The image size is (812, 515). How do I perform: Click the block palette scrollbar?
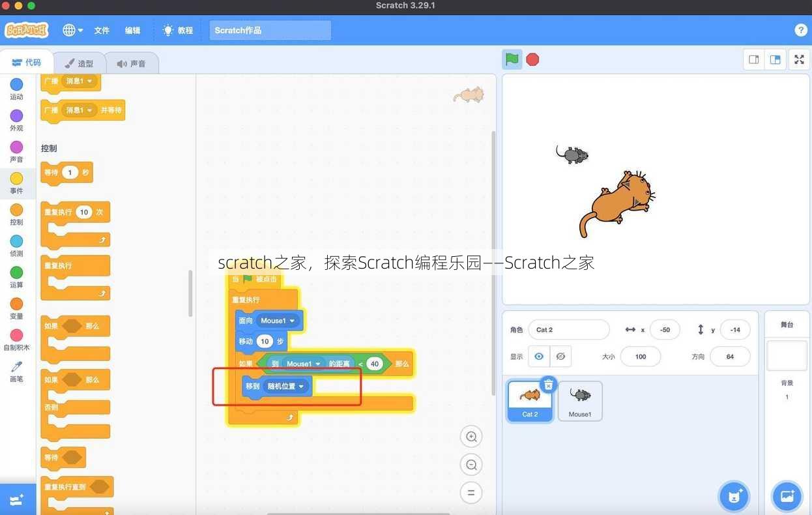190,293
